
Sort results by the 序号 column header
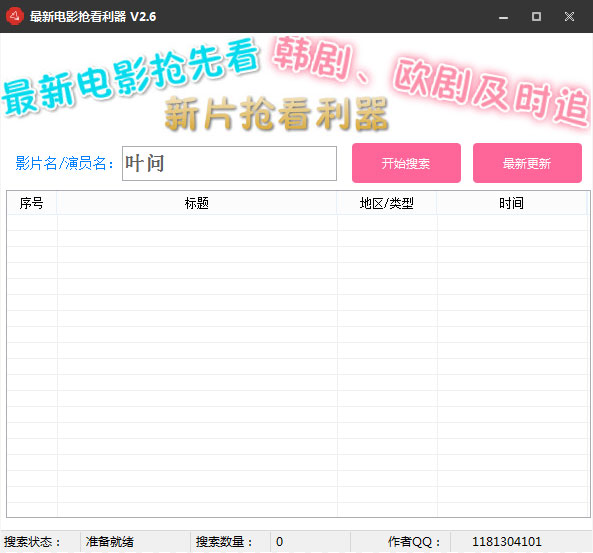(x=32, y=203)
